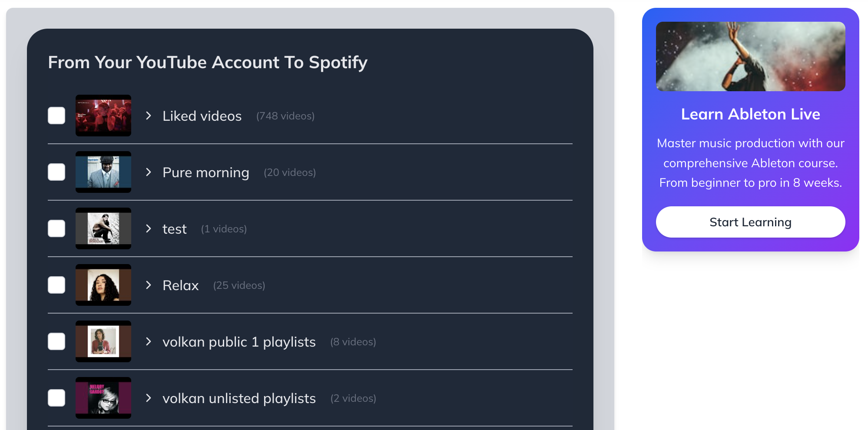The width and height of the screenshot is (868, 430).
Task: Expand the Pure morning chevron arrow
Action: click(x=149, y=172)
